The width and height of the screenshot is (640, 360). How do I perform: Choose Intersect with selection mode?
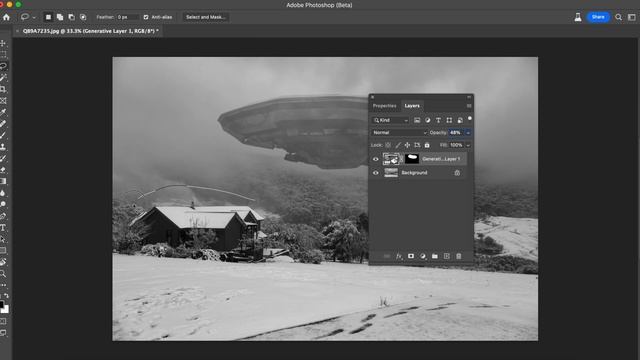[83, 17]
